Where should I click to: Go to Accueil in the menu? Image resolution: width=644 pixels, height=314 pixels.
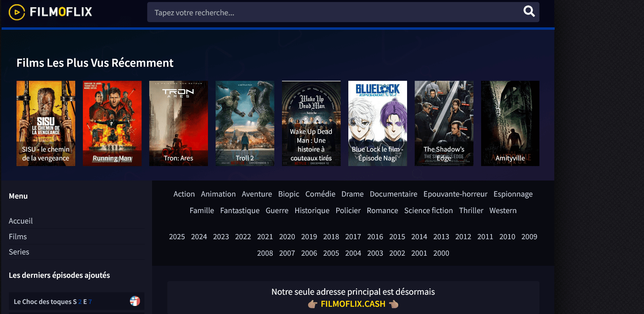point(21,221)
